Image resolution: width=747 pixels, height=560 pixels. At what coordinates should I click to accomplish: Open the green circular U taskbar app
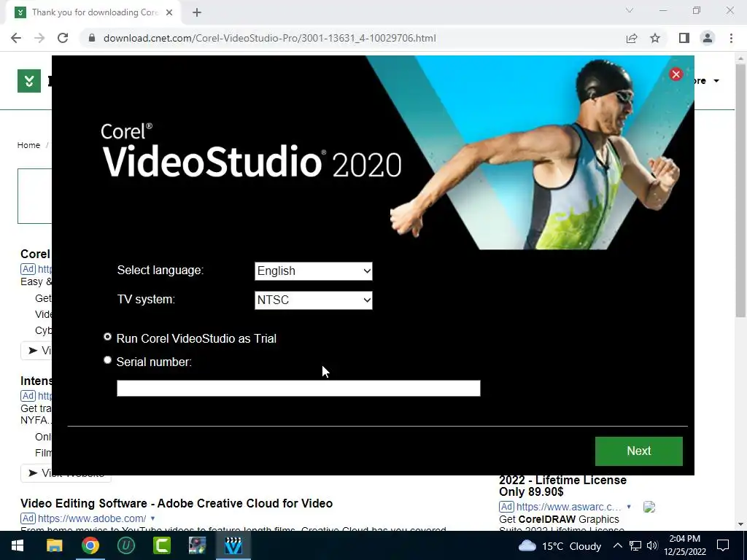(126, 545)
